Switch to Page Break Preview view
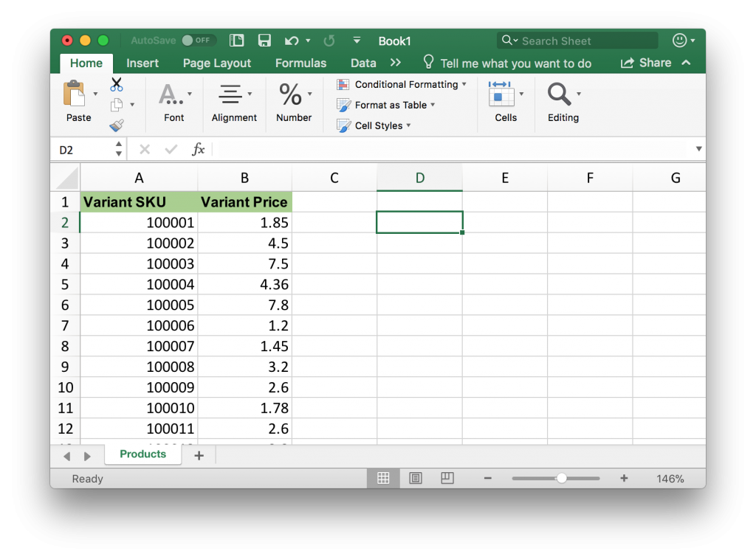Viewport: 756px width, 560px height. click(447, 479)
